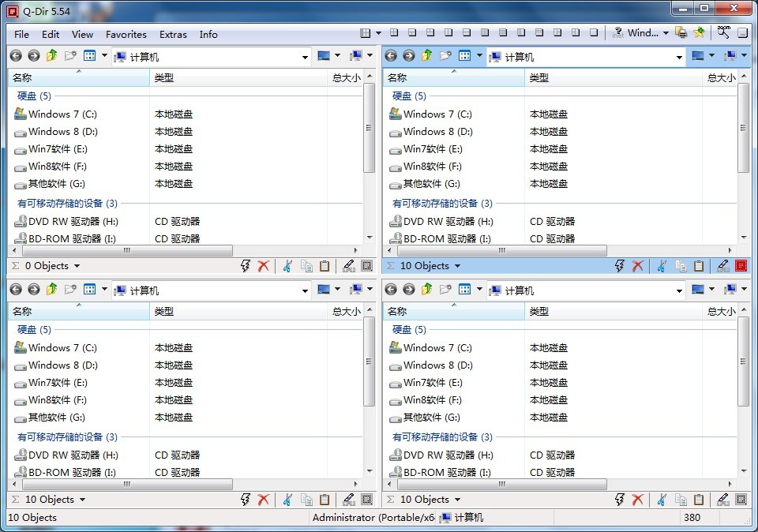
Task: Open the Extras menu
Action: click(173, 35)
